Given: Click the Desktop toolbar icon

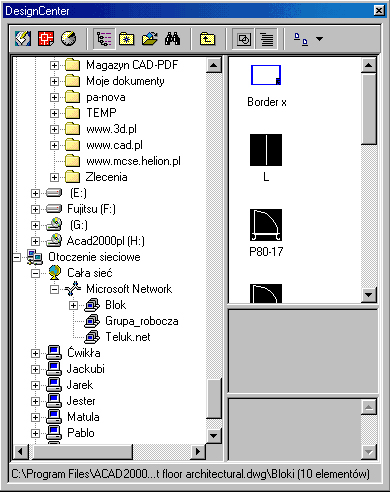Looking at the screenshot, I should 23,39.
